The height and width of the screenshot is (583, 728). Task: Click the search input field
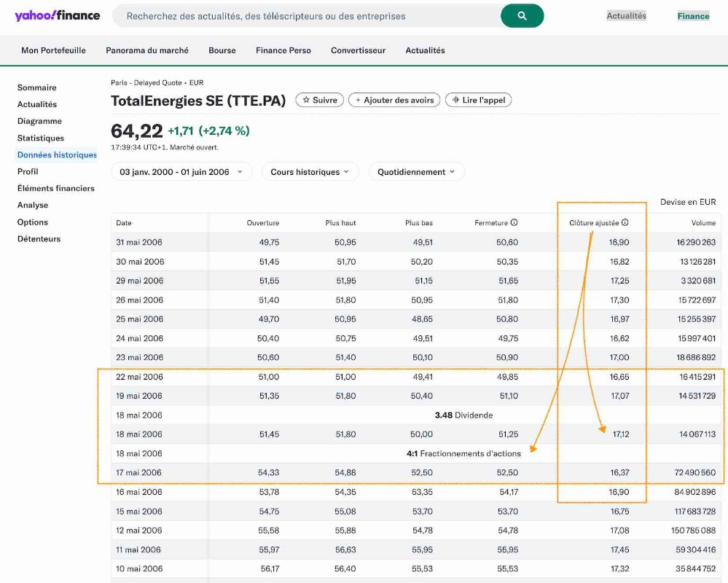[306, 16]
